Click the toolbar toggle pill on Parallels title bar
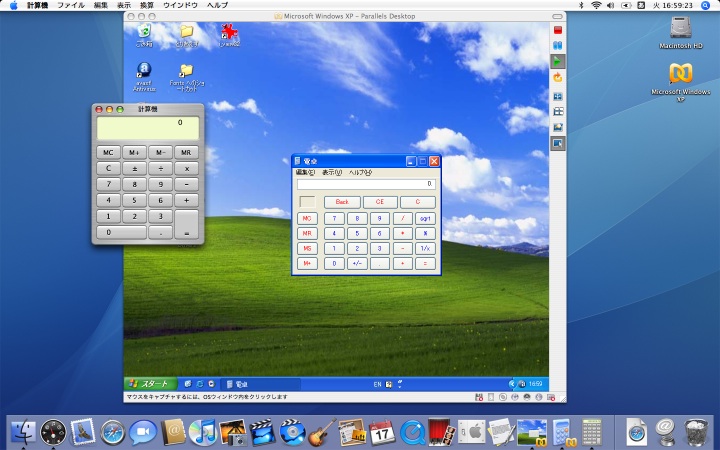The height and width of the screenshot is (450, 720). click(557, 16)
